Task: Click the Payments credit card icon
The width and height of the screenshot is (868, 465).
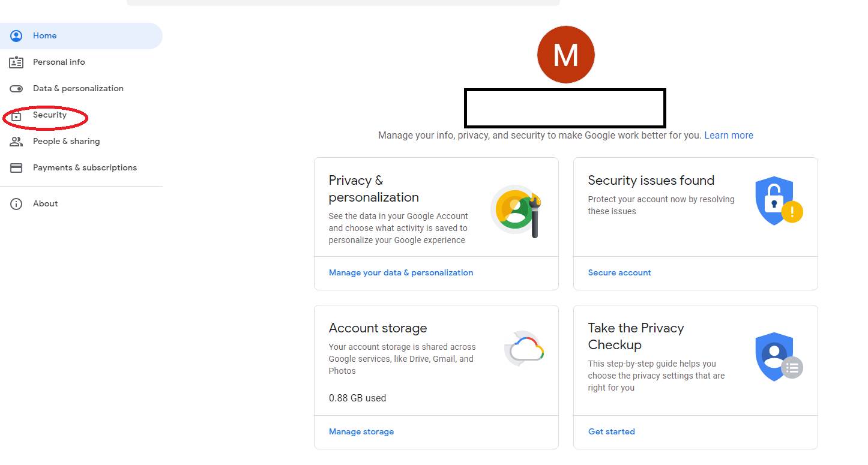Action: tap(16, 168)
